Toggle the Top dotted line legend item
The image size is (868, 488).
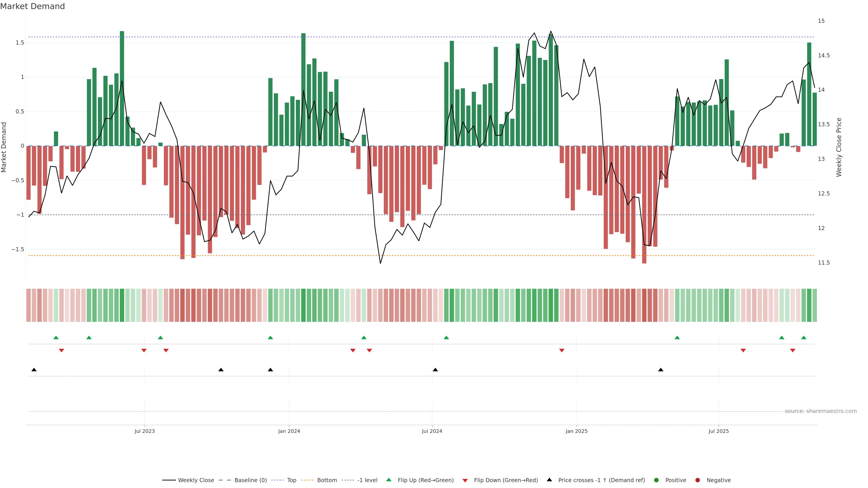point(291,480)
